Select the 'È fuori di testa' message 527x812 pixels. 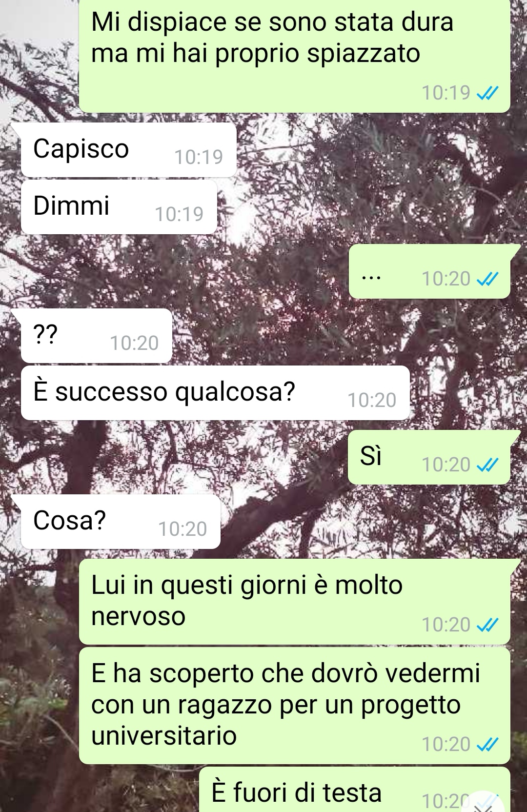(x=355, y=790)
